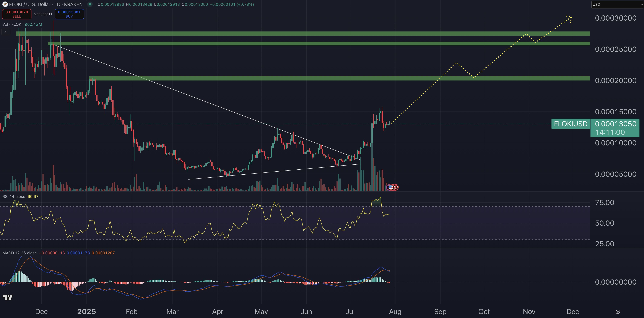644x318 pixels.
Task: Click the Nov label on the time axis
Action: [529, 312]
